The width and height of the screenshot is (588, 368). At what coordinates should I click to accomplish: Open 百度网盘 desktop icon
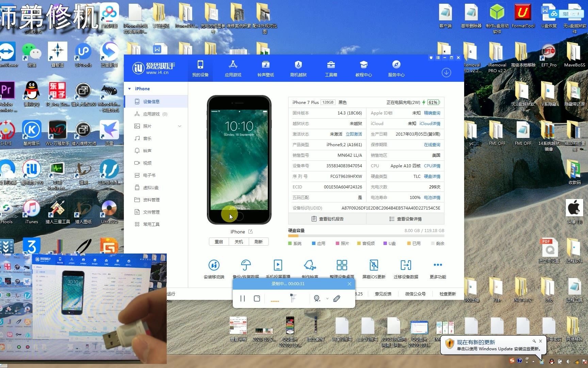pyautogui.click(x=109, y=16)
